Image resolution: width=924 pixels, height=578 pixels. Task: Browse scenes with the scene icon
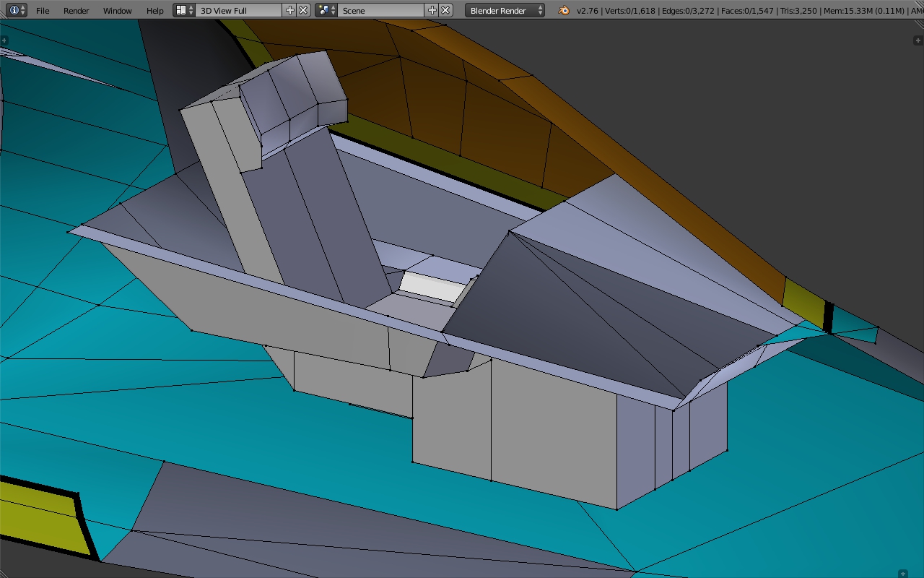[x=326, y=10]
